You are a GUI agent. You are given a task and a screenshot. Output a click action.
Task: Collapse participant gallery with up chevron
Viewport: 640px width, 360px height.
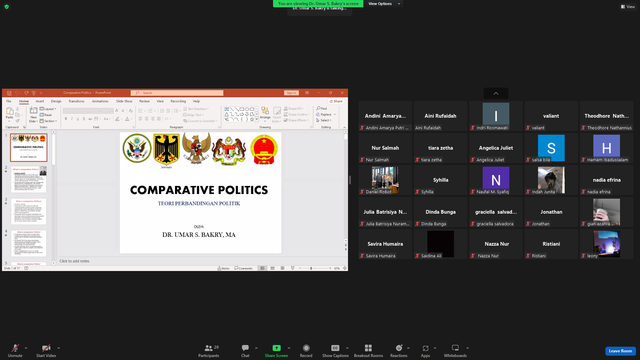(496, 93)
